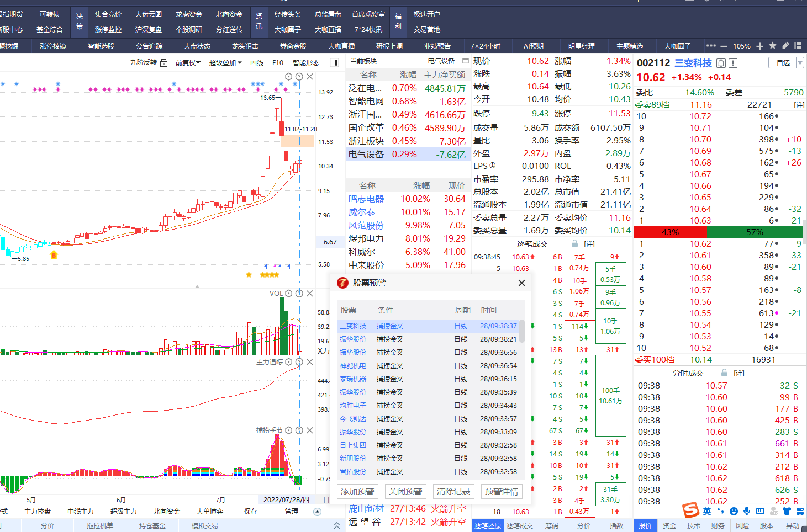Click the input method microphone icon
This screenshot has height=532, width=807.
(x=747, y=511)
